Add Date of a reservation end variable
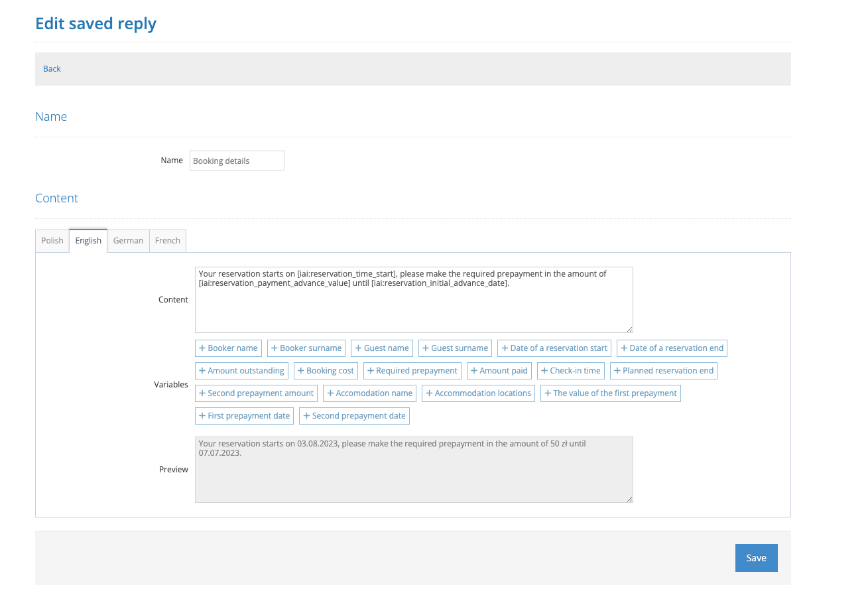868x611 pixels. [671, 348]
